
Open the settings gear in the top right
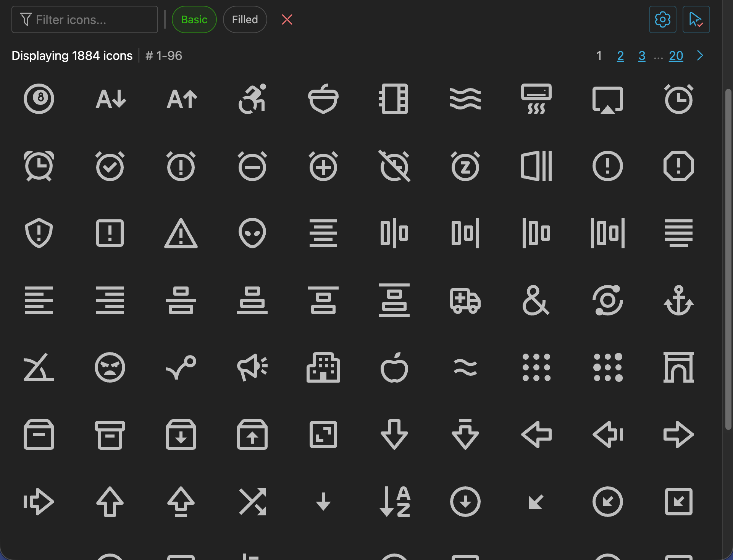point(662,19)
